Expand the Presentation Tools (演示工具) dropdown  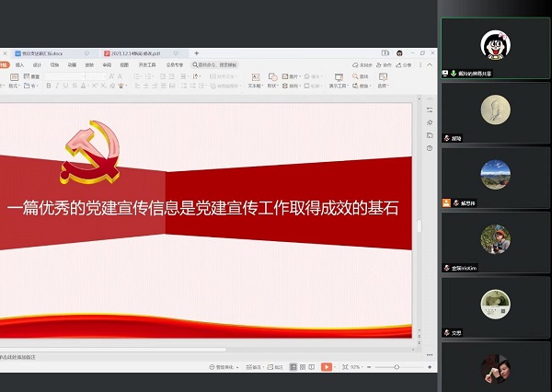[x=339, y=86]
